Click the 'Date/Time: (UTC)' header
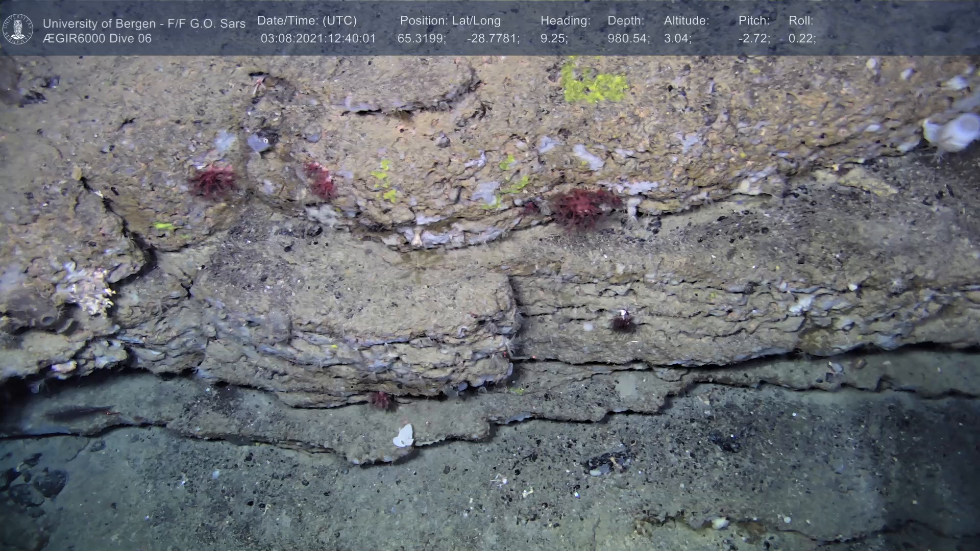The height and width of the screenshot is (551, 980). pos(307,21)
